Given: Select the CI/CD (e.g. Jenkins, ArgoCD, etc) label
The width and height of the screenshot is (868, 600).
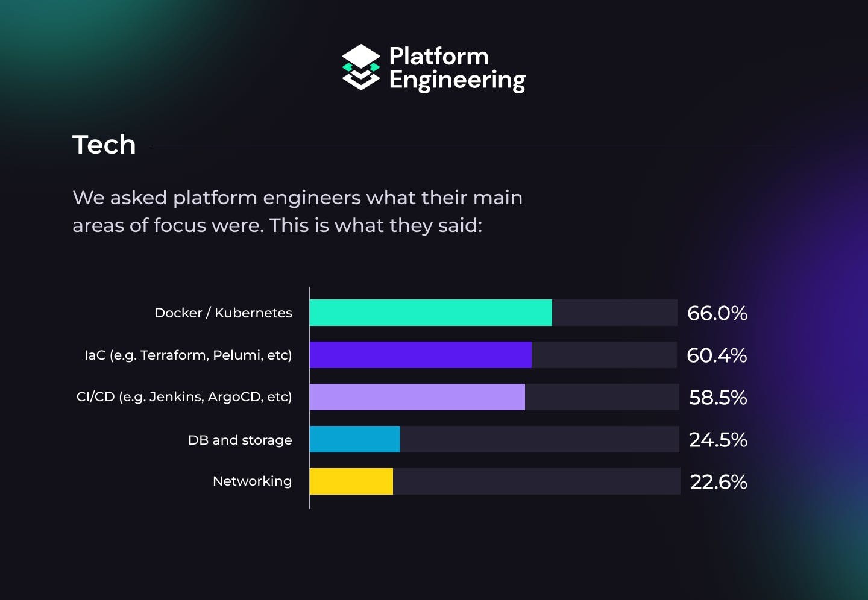Looking at the screenshot, I should pos(184,397).
